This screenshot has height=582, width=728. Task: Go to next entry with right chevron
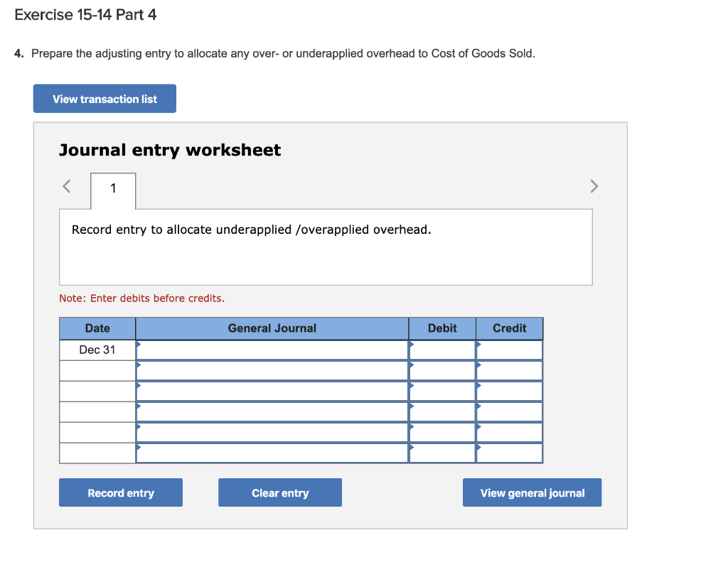[594, 186]
